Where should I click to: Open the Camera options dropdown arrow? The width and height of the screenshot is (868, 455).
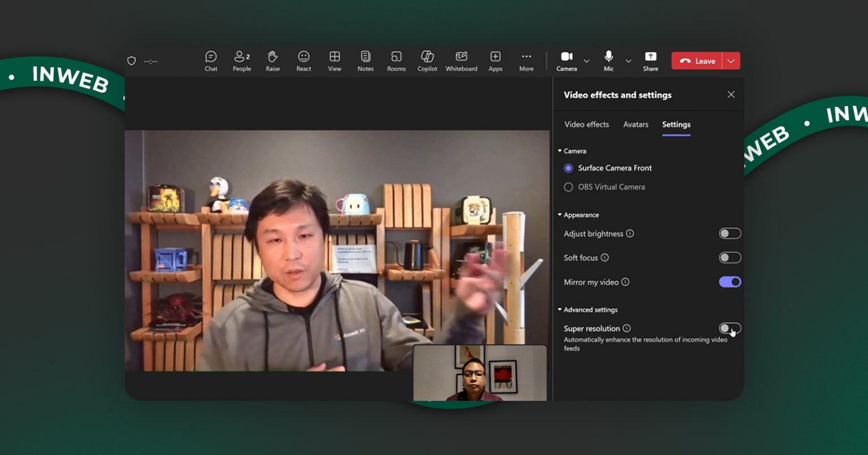587,61
